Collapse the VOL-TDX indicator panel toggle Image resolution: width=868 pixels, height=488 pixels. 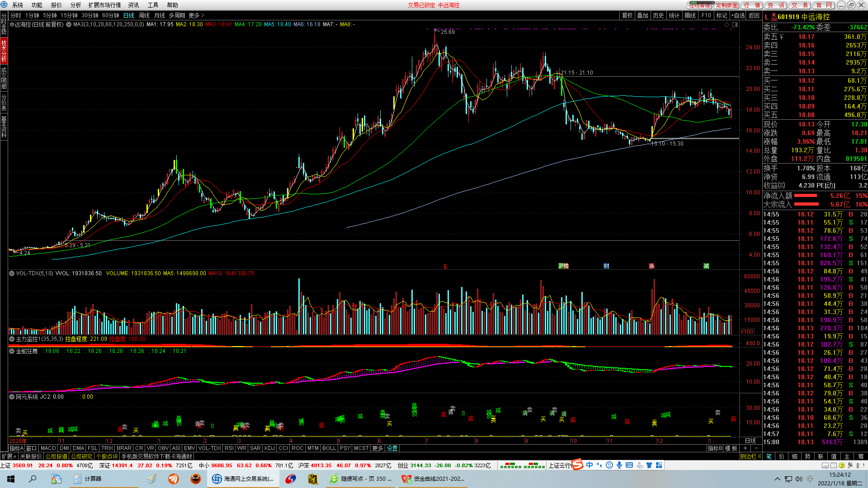(x=12, y=273)
